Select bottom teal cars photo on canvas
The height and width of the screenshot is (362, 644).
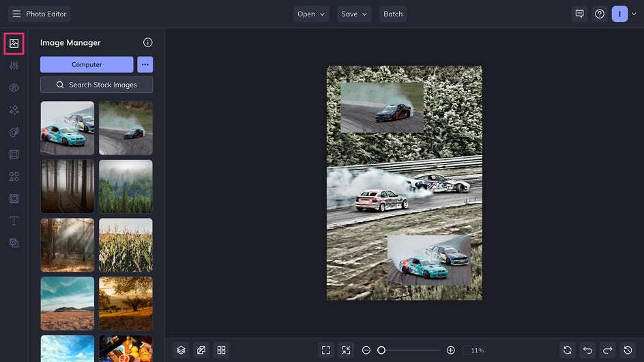point(429,260)
